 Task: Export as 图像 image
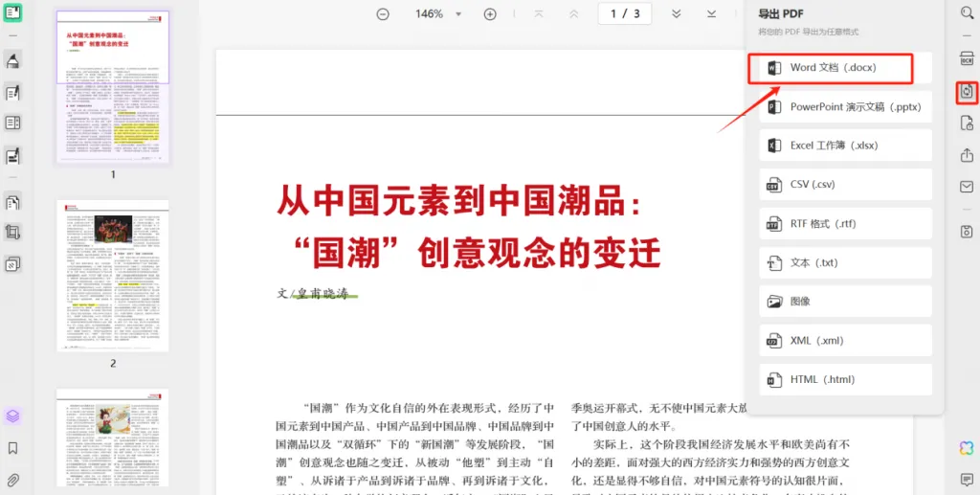[x=845, y=302]
